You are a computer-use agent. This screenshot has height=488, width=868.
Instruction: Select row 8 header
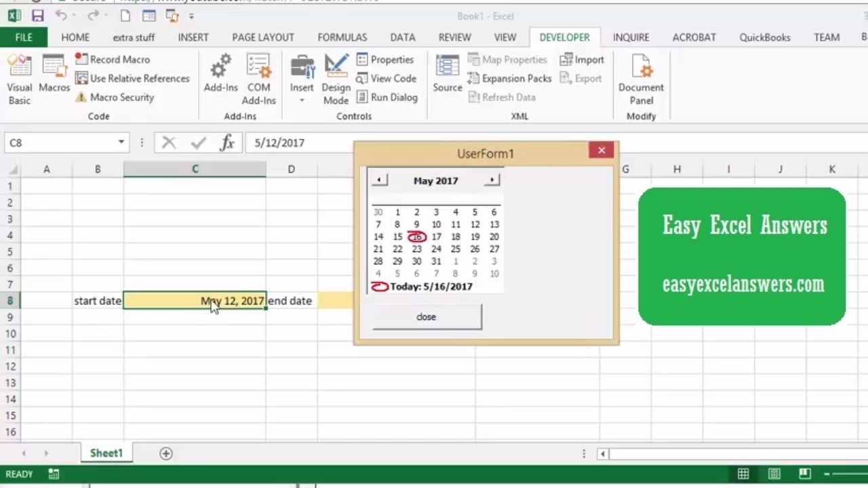pos(10,300)
